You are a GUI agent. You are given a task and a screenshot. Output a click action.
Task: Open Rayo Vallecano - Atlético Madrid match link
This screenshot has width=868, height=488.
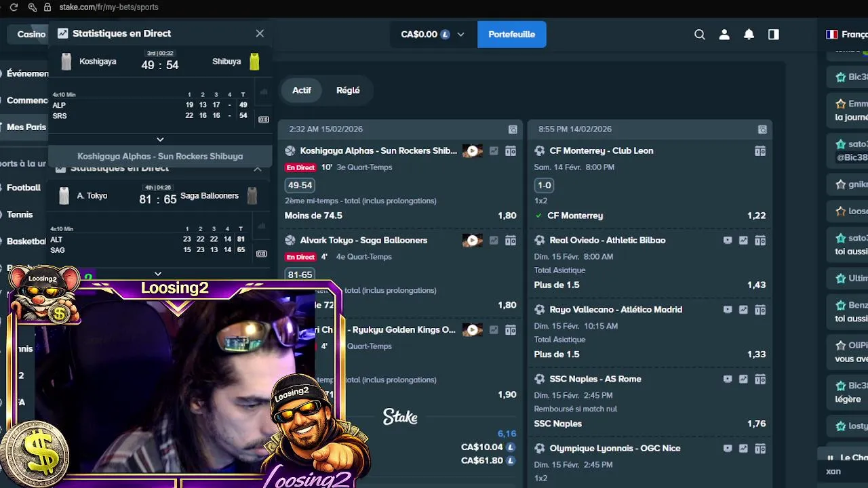click(616, 310)
